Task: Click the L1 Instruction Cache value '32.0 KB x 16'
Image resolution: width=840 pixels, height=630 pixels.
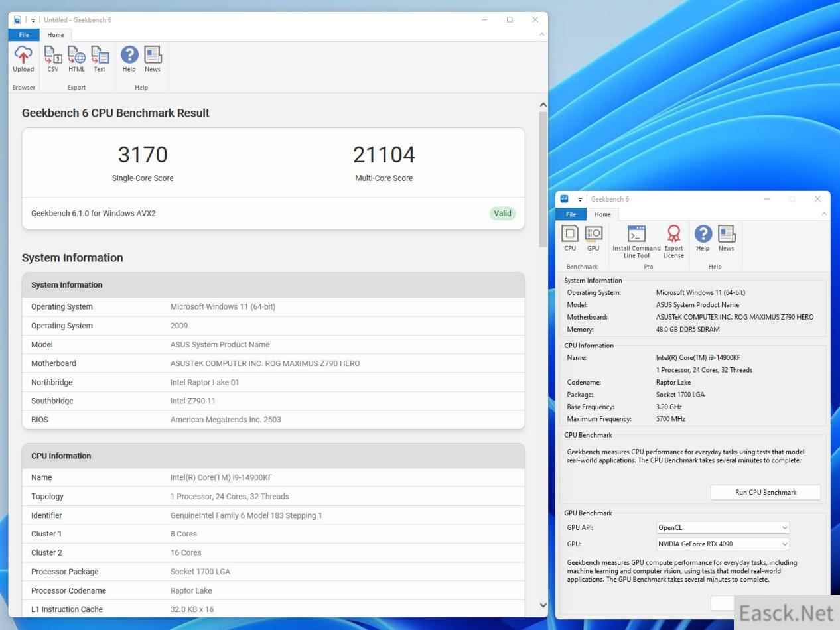Action: pyautogui.click(x=192, y=609)
